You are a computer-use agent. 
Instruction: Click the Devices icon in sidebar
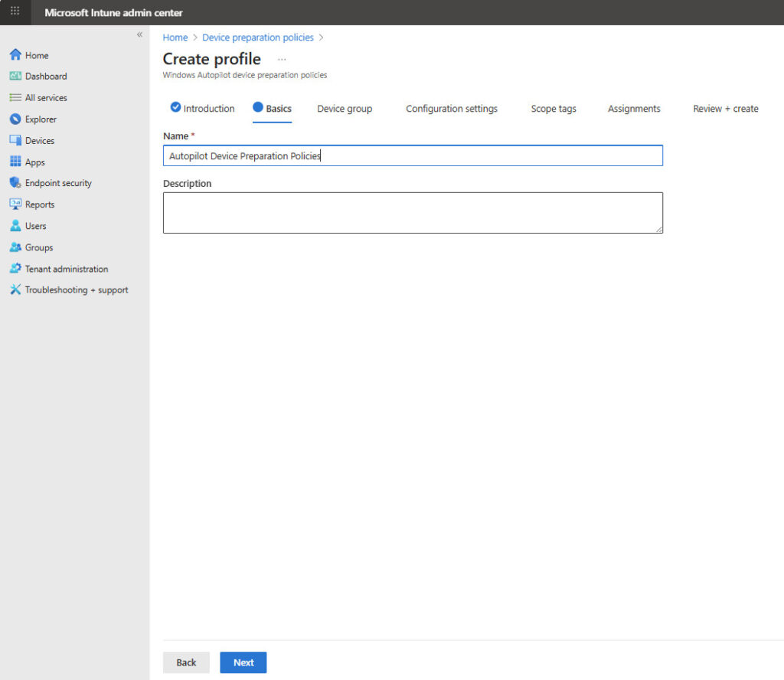coord(15,141)
